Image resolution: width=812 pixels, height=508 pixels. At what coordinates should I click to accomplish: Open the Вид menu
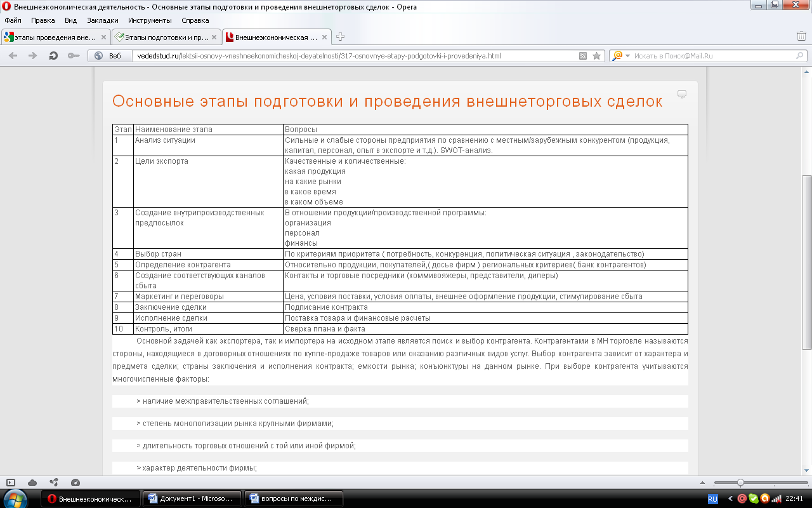pyautogui.click(x=70, y=20)
